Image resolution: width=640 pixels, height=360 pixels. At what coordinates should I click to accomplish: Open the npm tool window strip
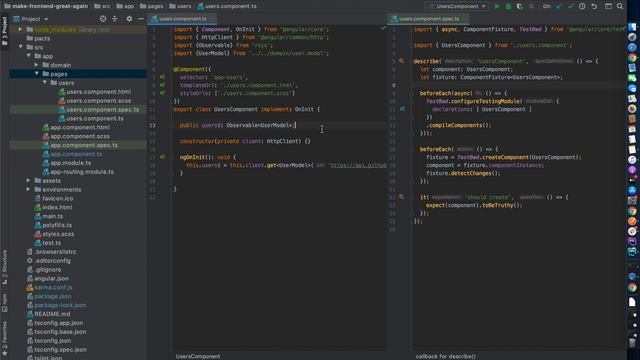pos(4,303)
